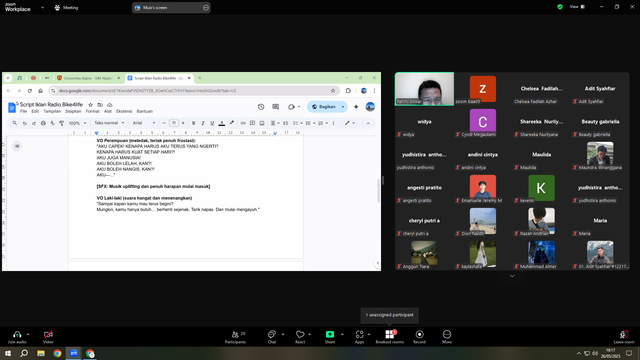This screenshot has width=640, height=360.
Task: Open the View layout menu
Action: click(577, 7)
